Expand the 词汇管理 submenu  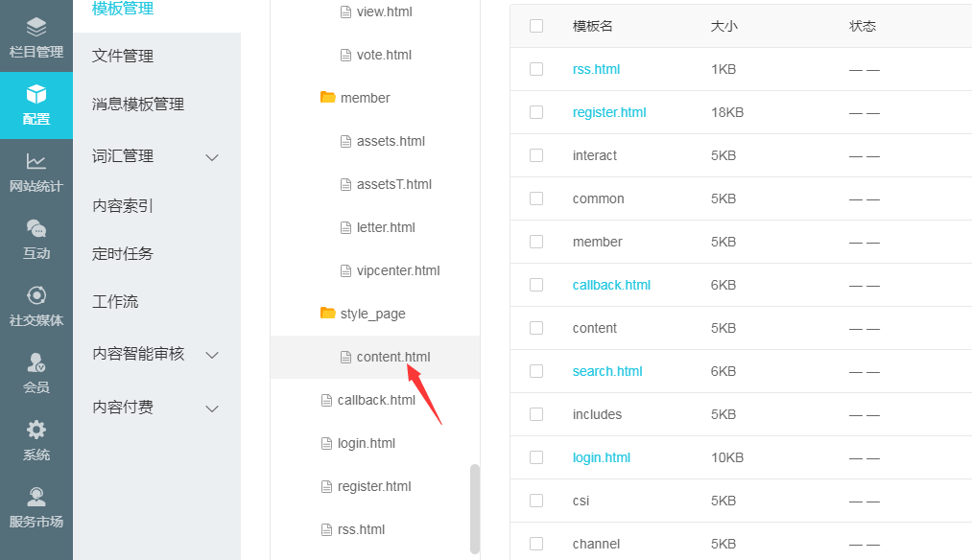pyautogui.click(x=213, y=157)
